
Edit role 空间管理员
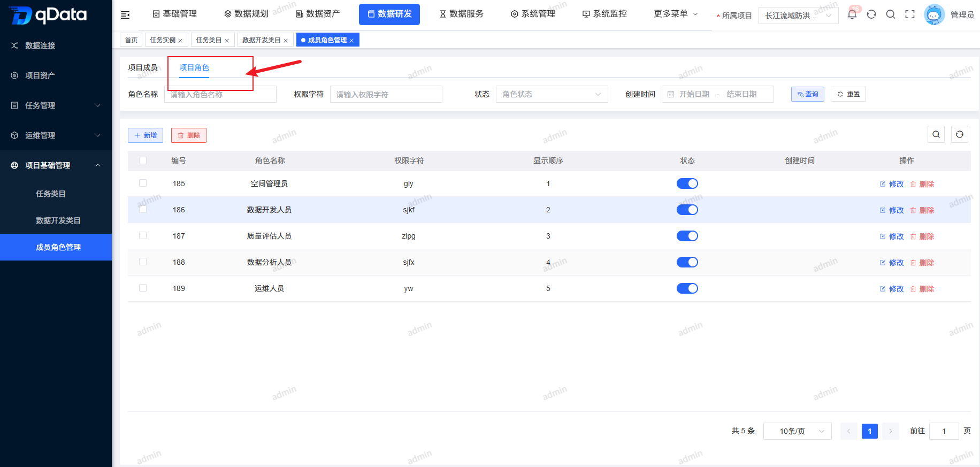tap(892, 184)
